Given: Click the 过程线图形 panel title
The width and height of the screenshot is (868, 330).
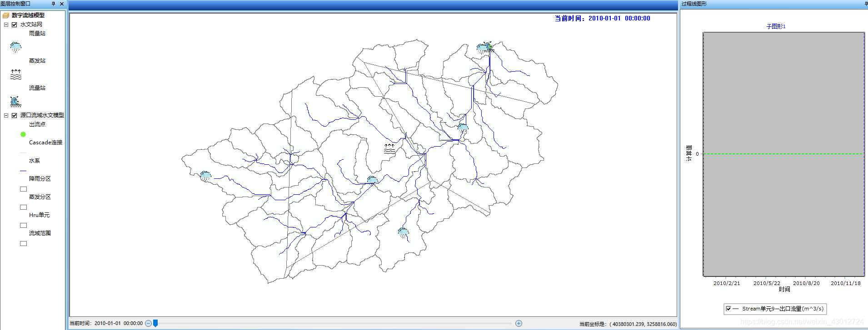Looking at the screenshot, I should [694, 4].
